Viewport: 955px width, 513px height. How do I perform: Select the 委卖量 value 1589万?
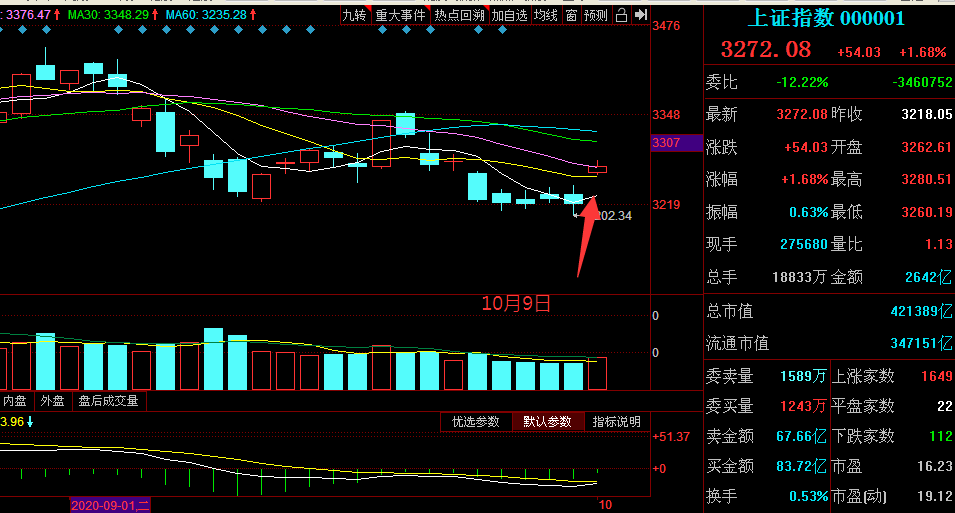tap(803, 376)
